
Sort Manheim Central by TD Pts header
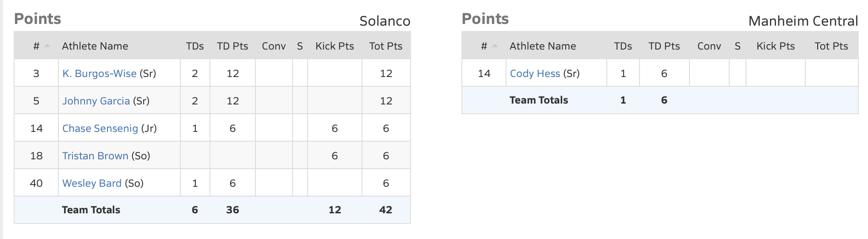tap(664, 46)
